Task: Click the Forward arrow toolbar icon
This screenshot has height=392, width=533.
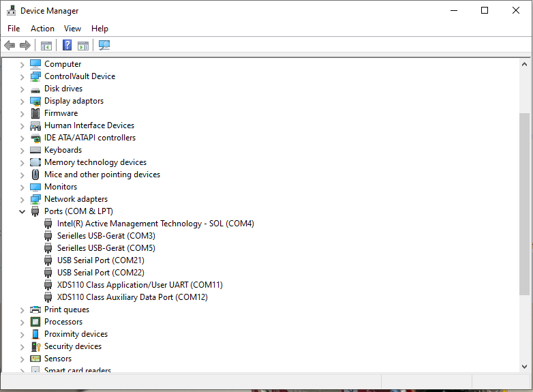Action: [x=25, y=45]
